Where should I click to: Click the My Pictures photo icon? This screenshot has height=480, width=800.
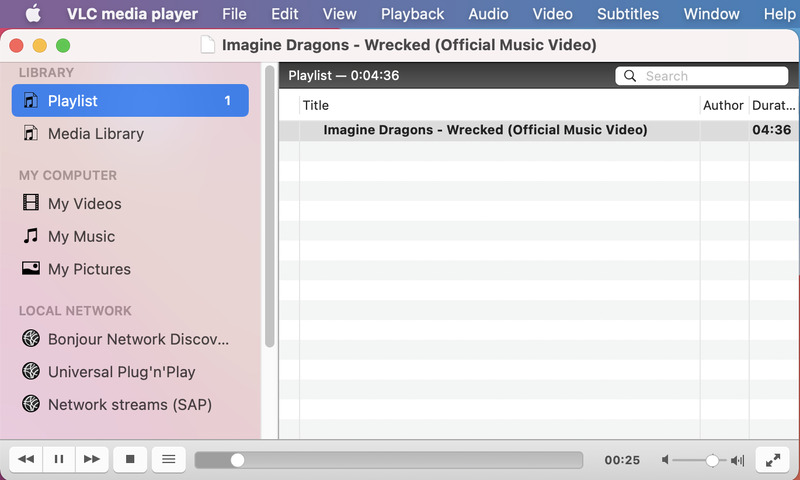pyautogui.click(x=31, y=268)
